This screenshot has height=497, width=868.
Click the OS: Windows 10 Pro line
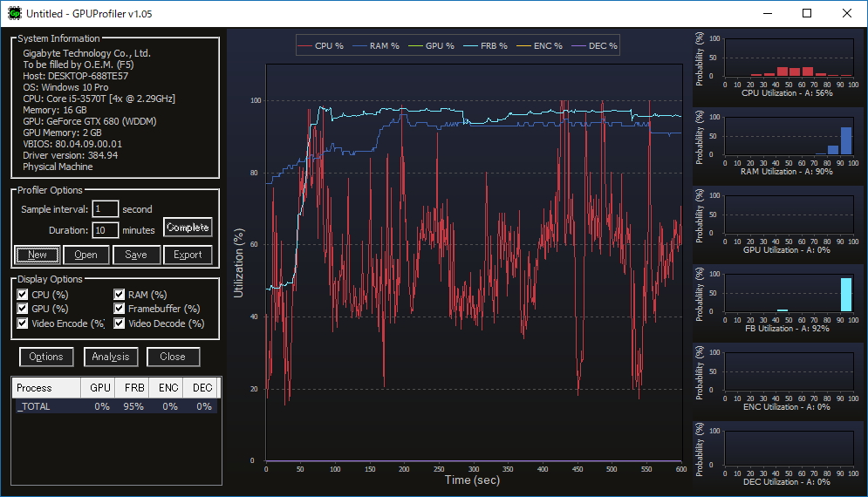65,87
